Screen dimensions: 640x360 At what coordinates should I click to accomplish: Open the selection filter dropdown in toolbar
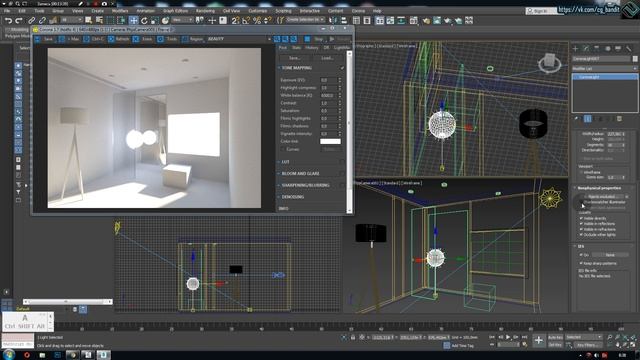point(71,20)
